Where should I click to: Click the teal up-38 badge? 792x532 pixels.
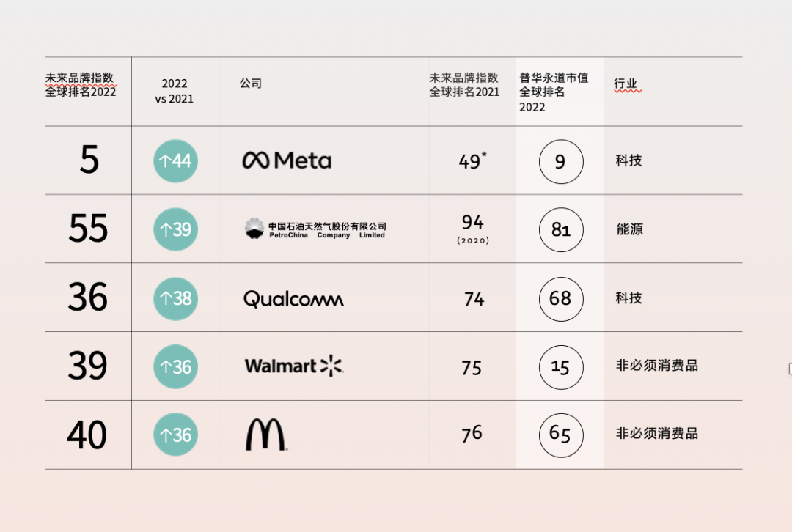175,299
